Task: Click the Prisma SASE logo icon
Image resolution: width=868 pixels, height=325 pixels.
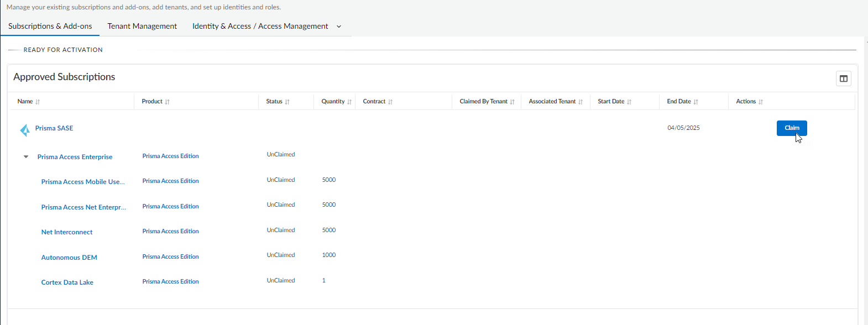Action: (x=25, y=130)
